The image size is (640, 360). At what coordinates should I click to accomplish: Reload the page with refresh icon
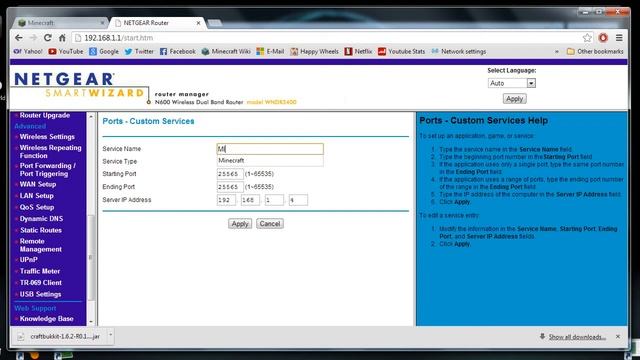(x=48, y=38)
